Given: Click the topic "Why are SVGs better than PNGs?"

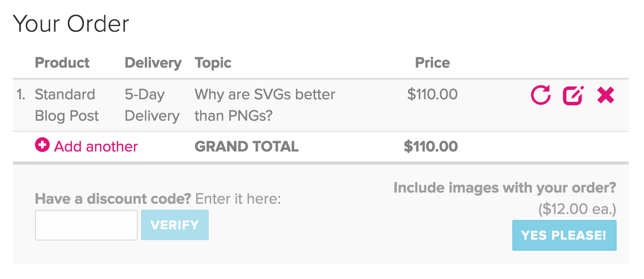Looking at the screenshot, I should (x=265, y=105).
